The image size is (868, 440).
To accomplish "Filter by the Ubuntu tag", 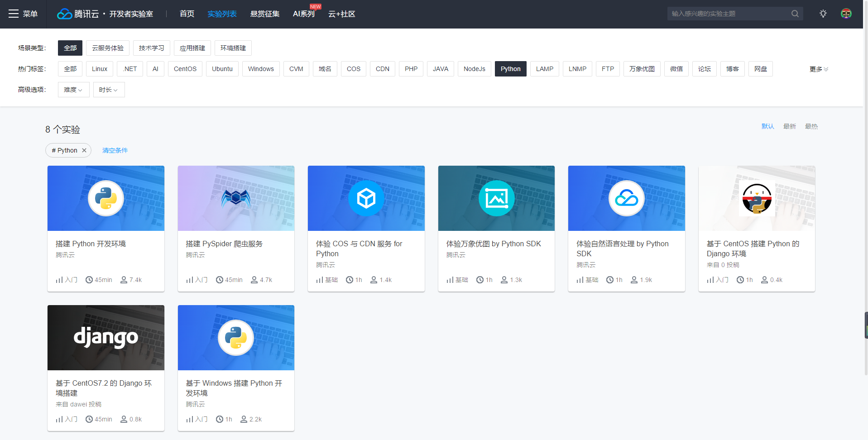I will (222, 69).
